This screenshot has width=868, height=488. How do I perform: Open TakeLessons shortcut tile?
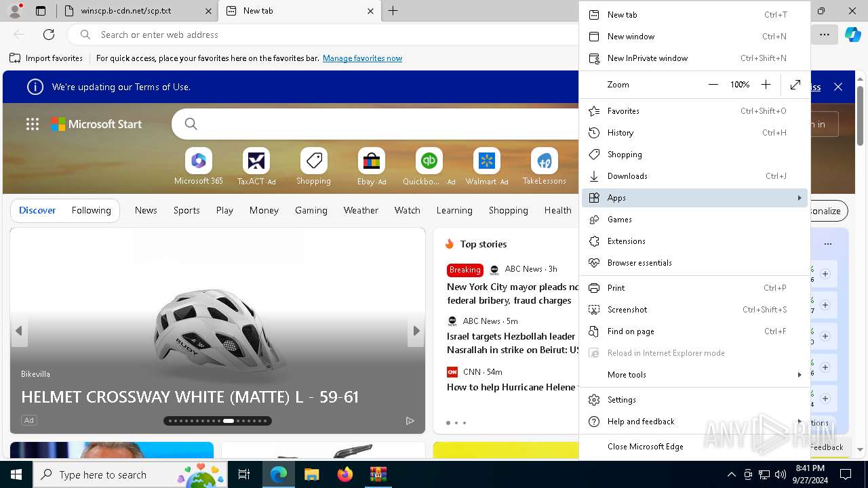point(544,167)
